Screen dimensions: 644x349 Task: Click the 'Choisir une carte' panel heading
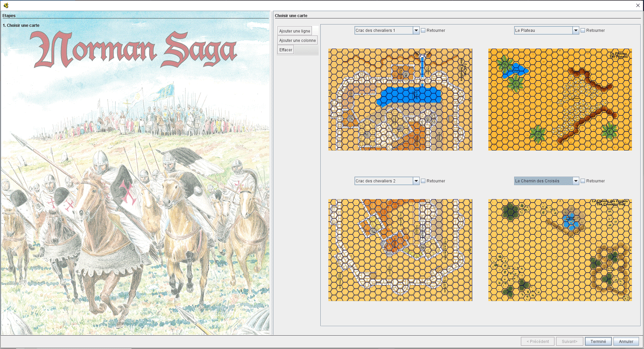tap(291, 15)
